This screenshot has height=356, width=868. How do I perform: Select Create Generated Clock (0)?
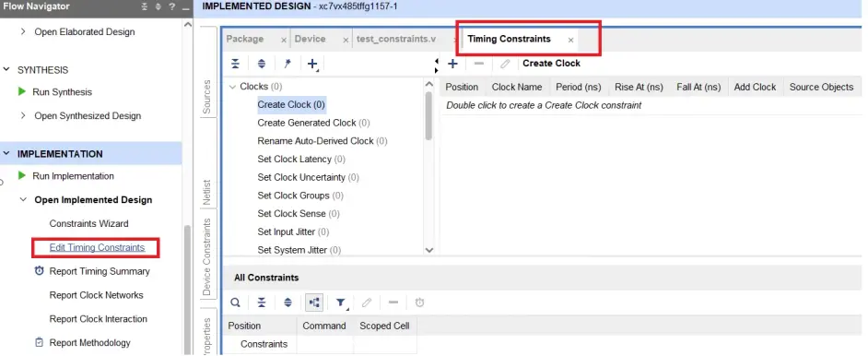pos(313,123)
